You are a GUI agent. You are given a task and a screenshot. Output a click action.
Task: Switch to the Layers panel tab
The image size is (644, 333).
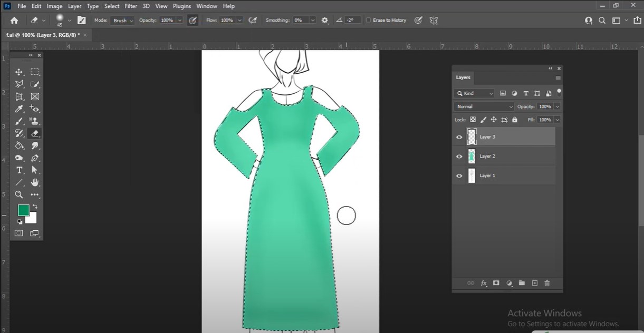pyautogui.click(x=463, y=77)
